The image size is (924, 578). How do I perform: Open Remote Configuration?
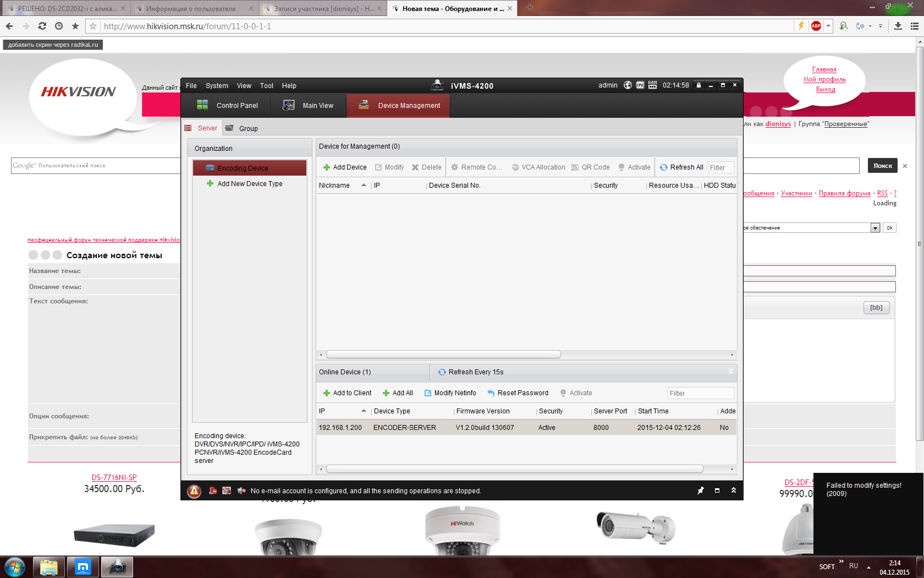click(476, 167)
